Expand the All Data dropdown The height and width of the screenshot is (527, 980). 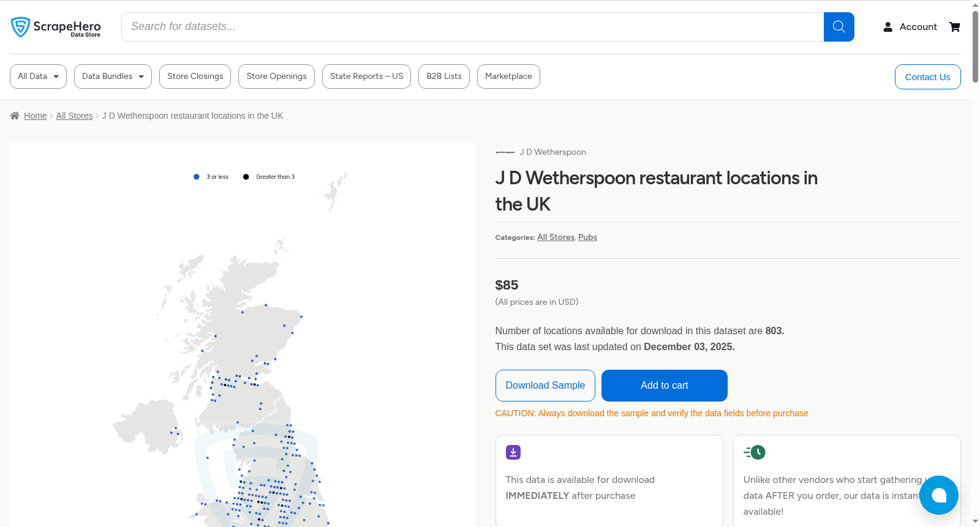click(x=38, y=77)
